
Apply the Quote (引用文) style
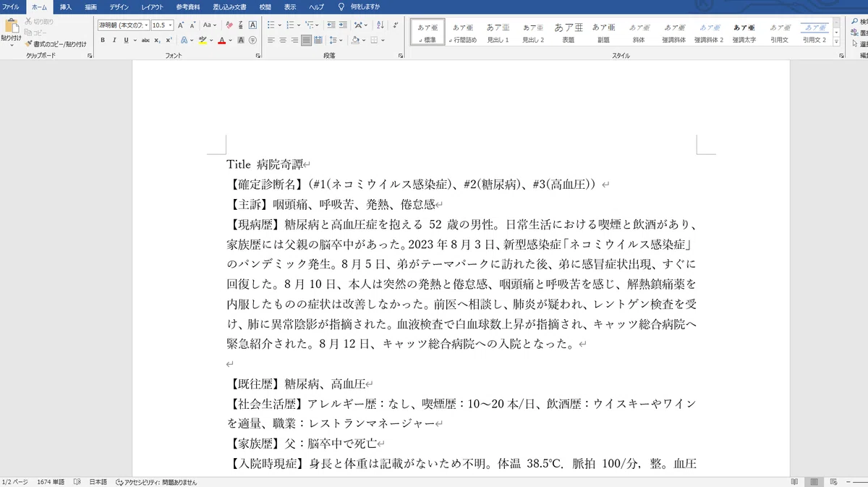pos(778,32)
